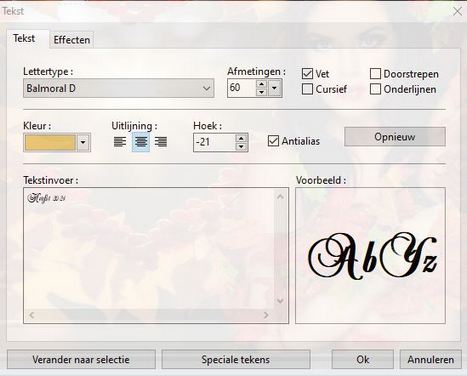Enable the Doorstrepen checkbox
Screen dimensions: 467x376
coord(375,74)
